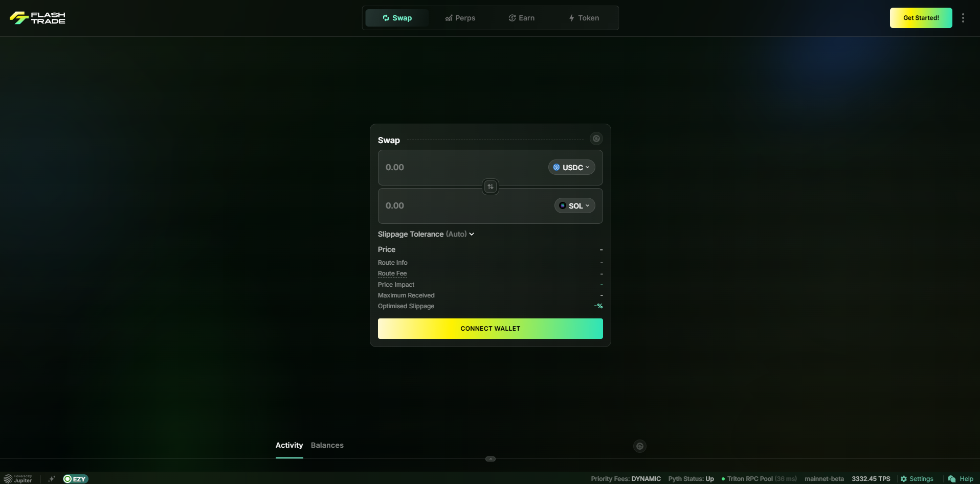Click the Flash Trade logo
The width and height of the screenshot is (980, 484).
pyautogui.click(x=37, y=18)
